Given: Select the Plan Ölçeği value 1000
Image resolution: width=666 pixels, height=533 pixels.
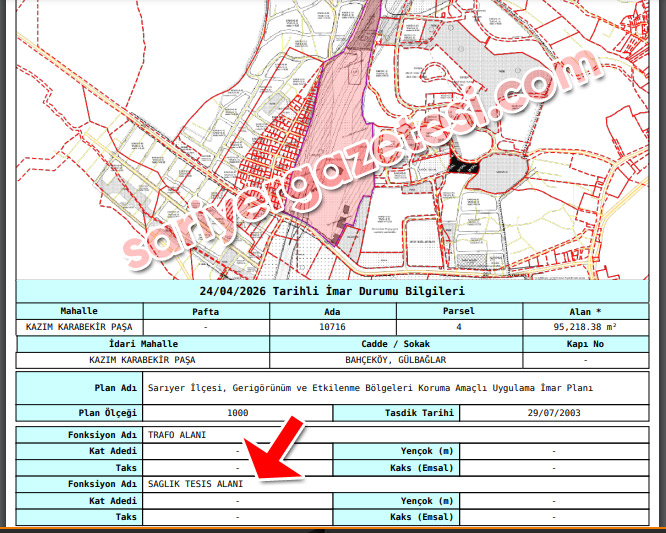Looking at the screenshot, I should (237, 412).
